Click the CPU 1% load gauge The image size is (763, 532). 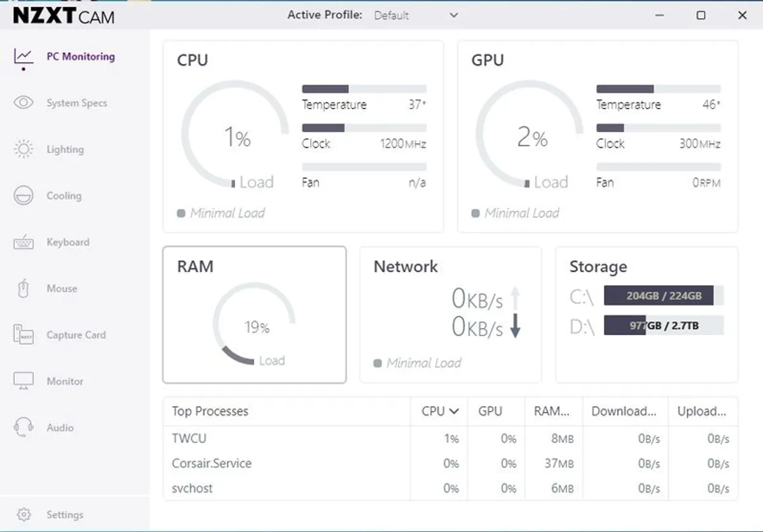click(236, 135)
